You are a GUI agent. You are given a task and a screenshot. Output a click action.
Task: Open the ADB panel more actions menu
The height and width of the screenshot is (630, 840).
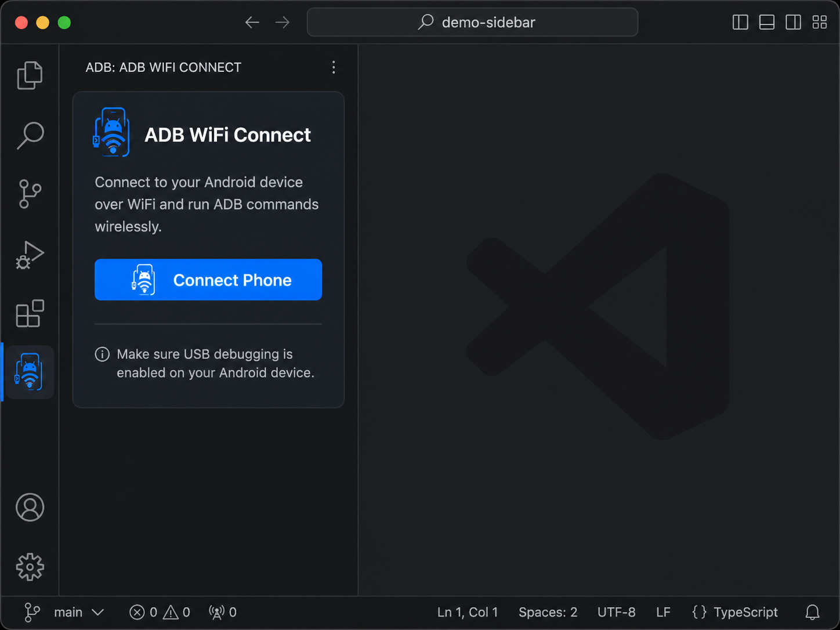(334, 67)
